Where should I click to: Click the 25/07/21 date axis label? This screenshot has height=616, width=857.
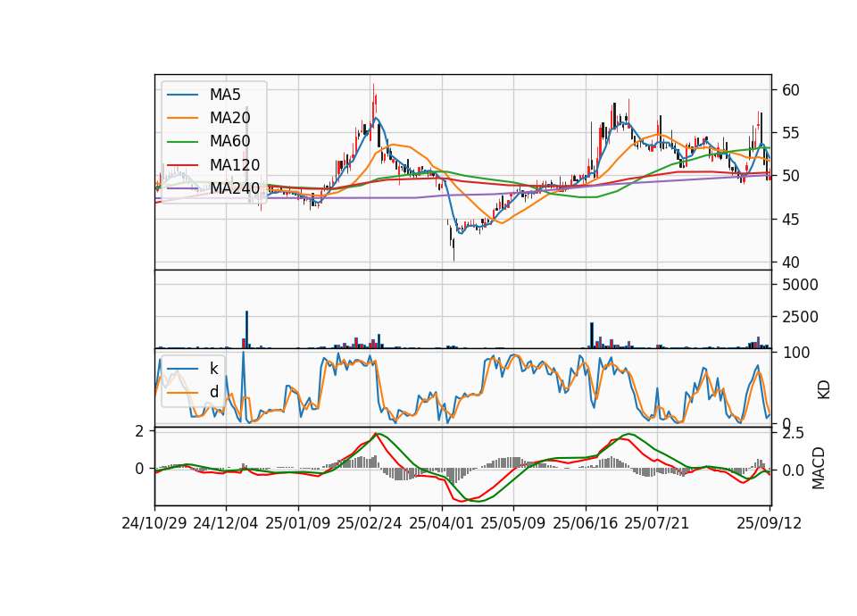click(x=657, y=524)
